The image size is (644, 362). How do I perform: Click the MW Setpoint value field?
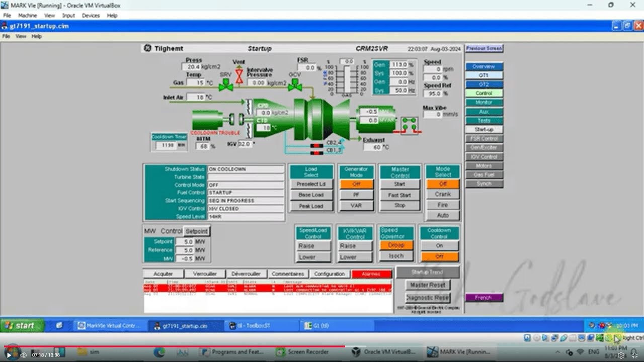pos(184,242)
